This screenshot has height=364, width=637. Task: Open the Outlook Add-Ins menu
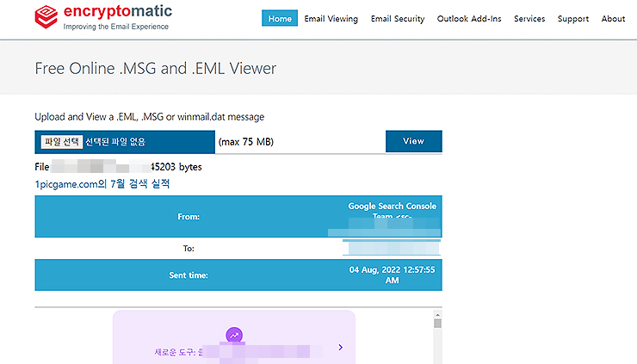[x=469, y=19]
